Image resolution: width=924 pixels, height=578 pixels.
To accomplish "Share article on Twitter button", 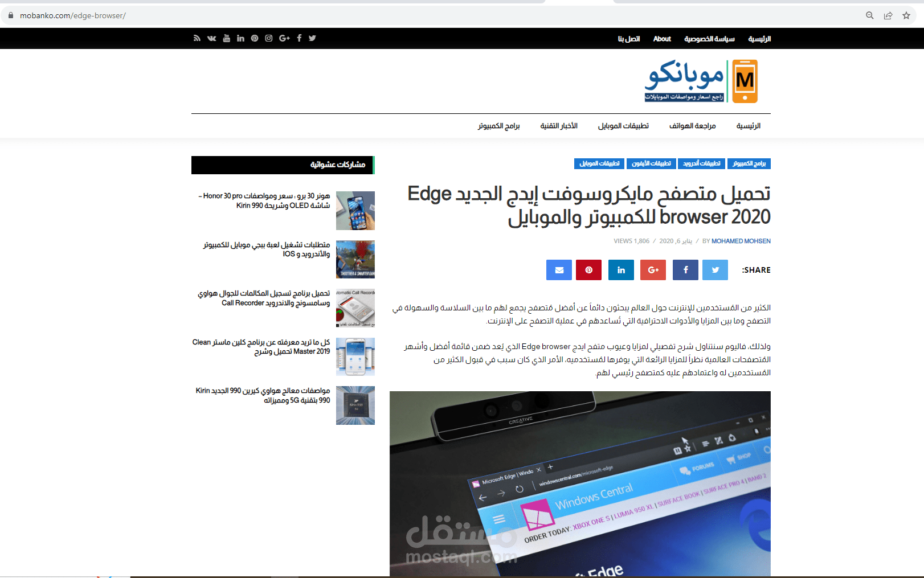I will click(715, 270).
